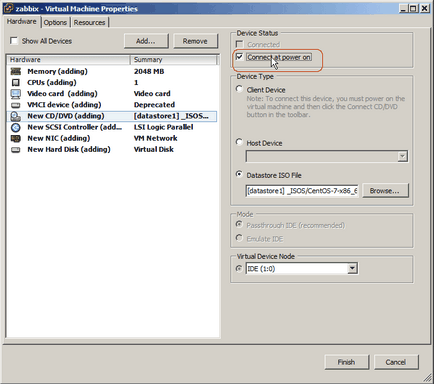Switch to the Resources tab
Viewport: 434px width, 384px height.
tap(89, 22)
